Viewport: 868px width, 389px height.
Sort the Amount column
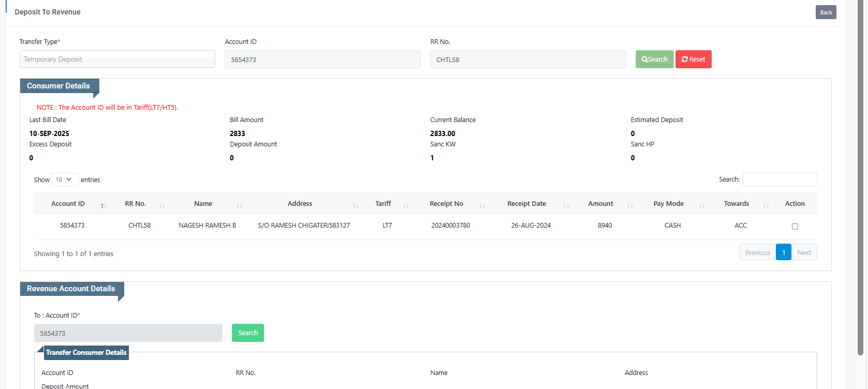click(630, 205)
